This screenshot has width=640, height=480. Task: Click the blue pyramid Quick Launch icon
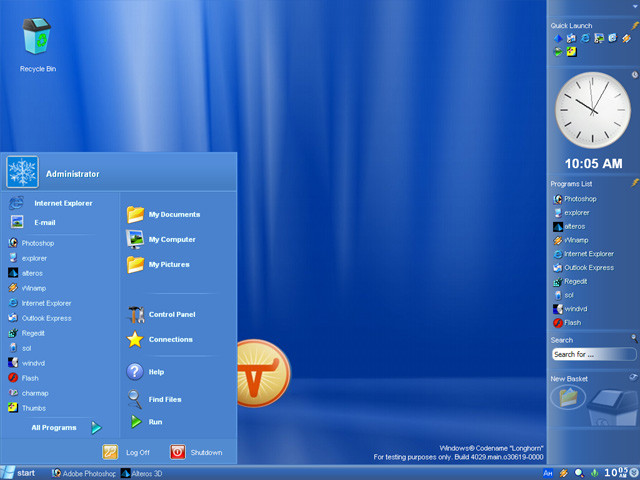558,38
